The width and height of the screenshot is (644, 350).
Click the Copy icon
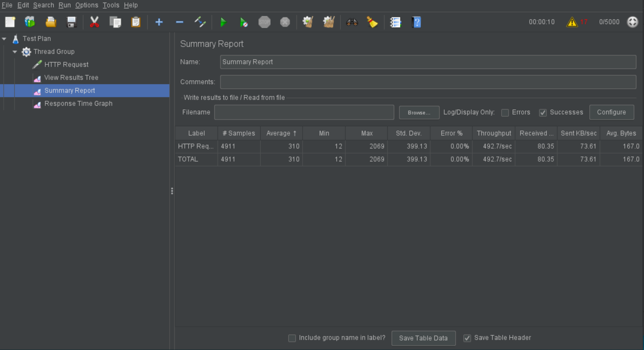[x=115, y=22]
